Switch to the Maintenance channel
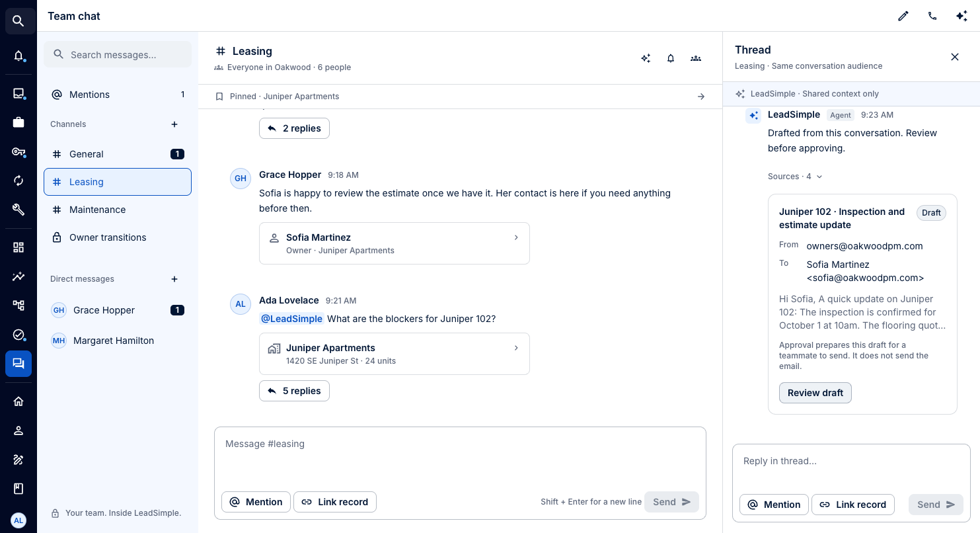Screen dimensions: 980x533 tap(118, 210)
